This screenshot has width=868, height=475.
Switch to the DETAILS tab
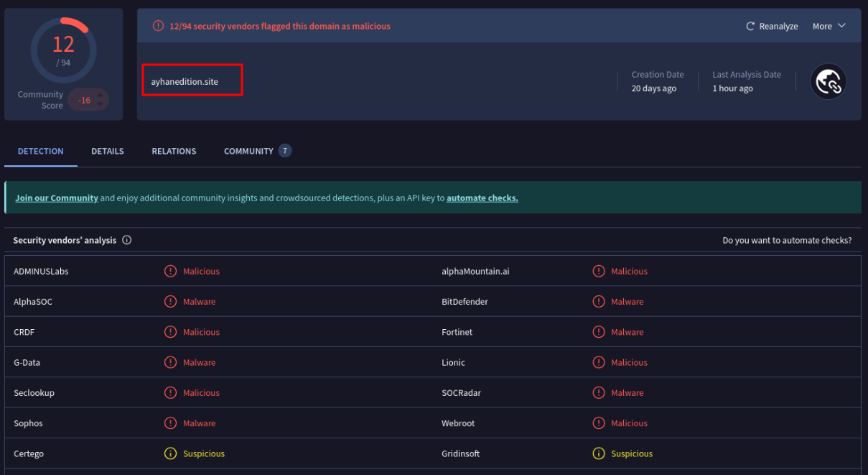pyautogui.click(x=107, y=151)
